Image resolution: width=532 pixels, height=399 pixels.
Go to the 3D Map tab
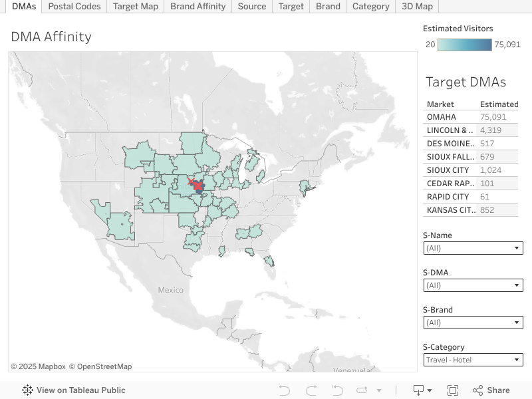417,6
